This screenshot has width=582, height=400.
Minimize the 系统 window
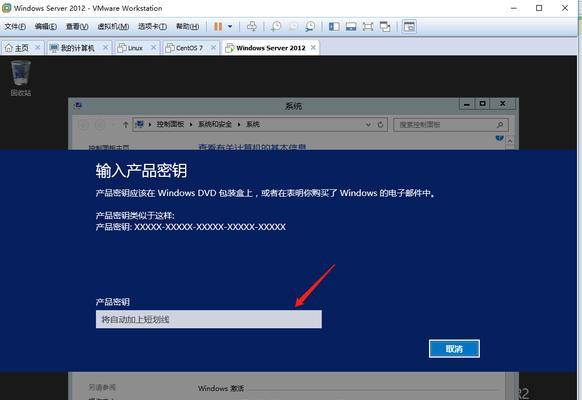(467, 104)
